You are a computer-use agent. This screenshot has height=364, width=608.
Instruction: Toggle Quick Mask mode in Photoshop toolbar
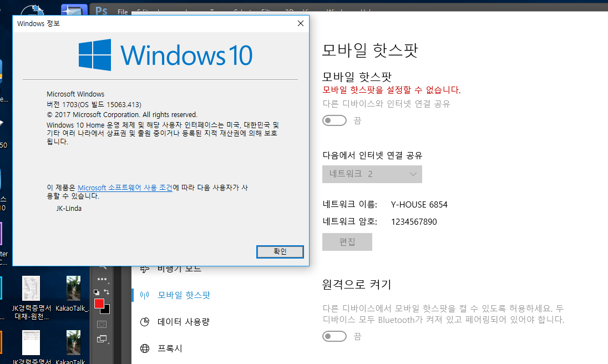pos(102,325)
